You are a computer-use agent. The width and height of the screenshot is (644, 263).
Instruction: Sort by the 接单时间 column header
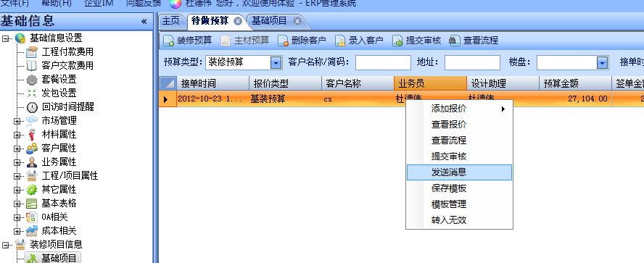tap(213, 84)
